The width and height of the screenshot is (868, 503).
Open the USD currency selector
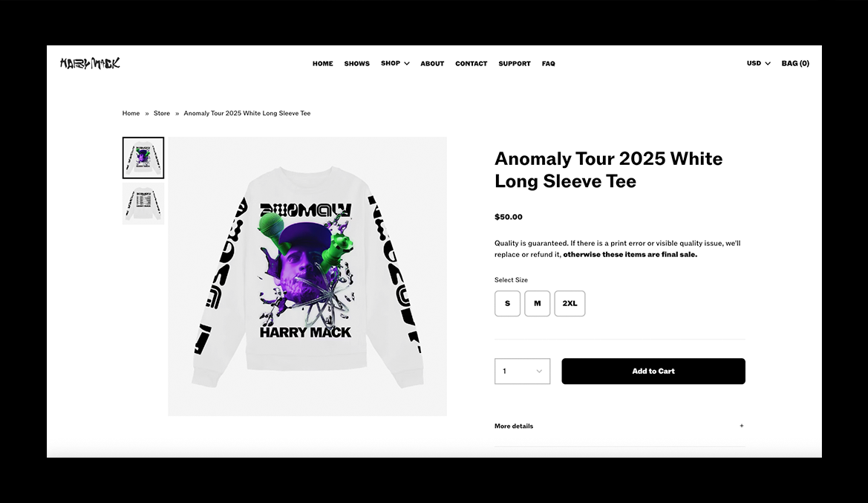coord(758,63)
